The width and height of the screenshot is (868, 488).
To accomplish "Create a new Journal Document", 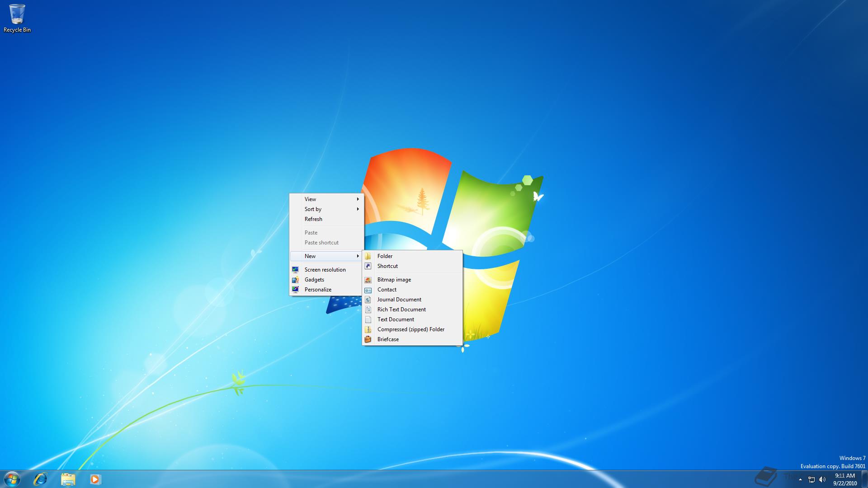I will [x=412, y=300].
